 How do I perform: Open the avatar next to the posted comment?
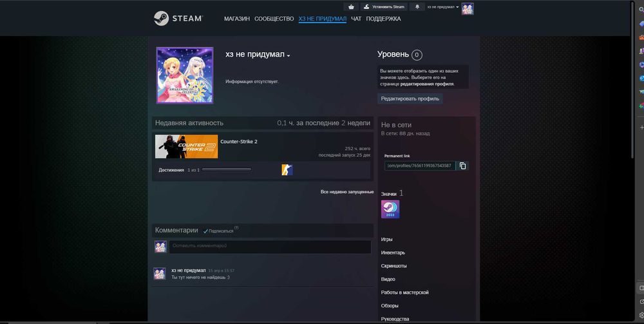159,274
